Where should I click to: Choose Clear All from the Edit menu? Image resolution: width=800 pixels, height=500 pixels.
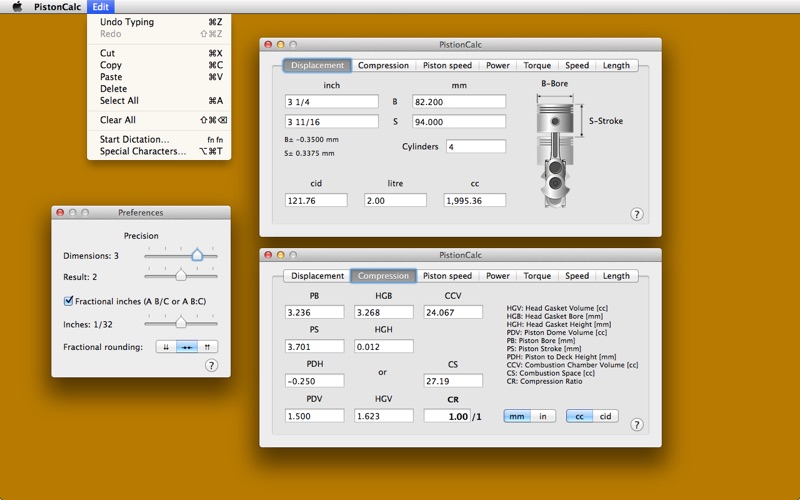pos(159,120)
